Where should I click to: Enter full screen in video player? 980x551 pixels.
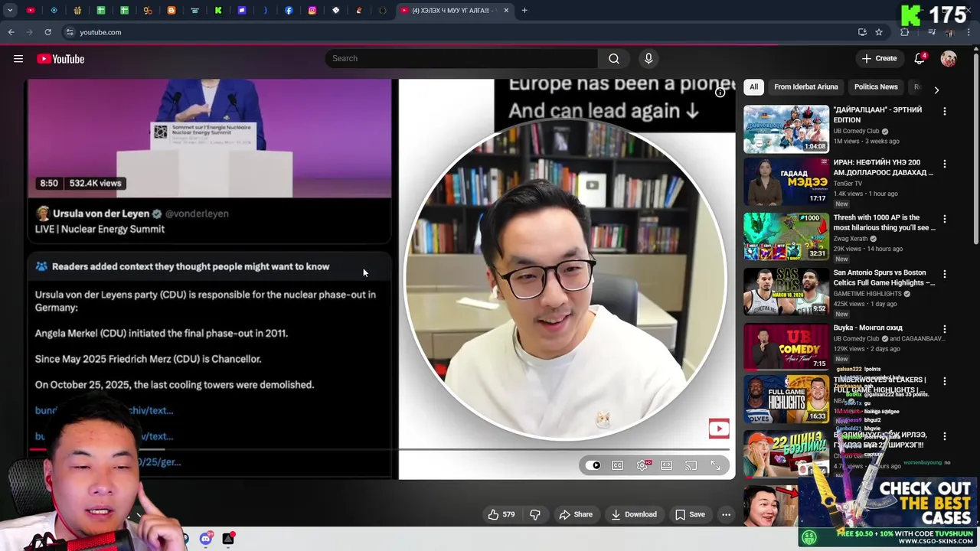(x=716, y=465)
